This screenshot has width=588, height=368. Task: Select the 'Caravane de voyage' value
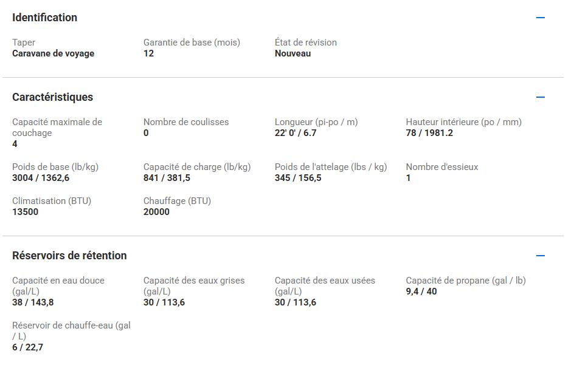pyautogui.click(x=53, y=53)
